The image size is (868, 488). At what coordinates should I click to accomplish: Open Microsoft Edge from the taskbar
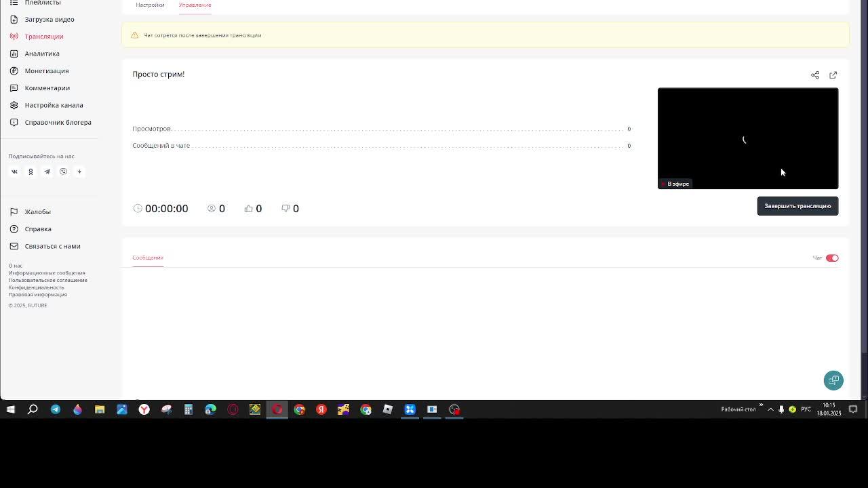210,409
